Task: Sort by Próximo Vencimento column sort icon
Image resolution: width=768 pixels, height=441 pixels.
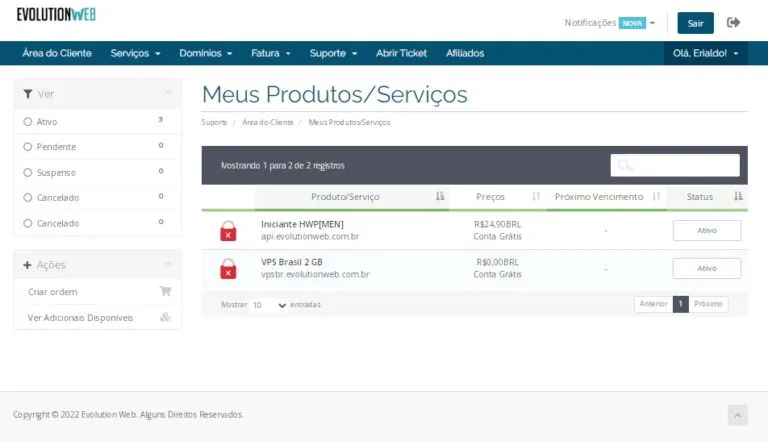Action: (656, 196)
